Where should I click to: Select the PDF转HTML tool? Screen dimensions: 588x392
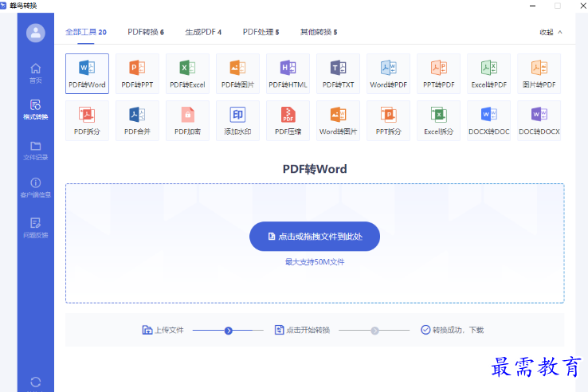tap(288, 73)
